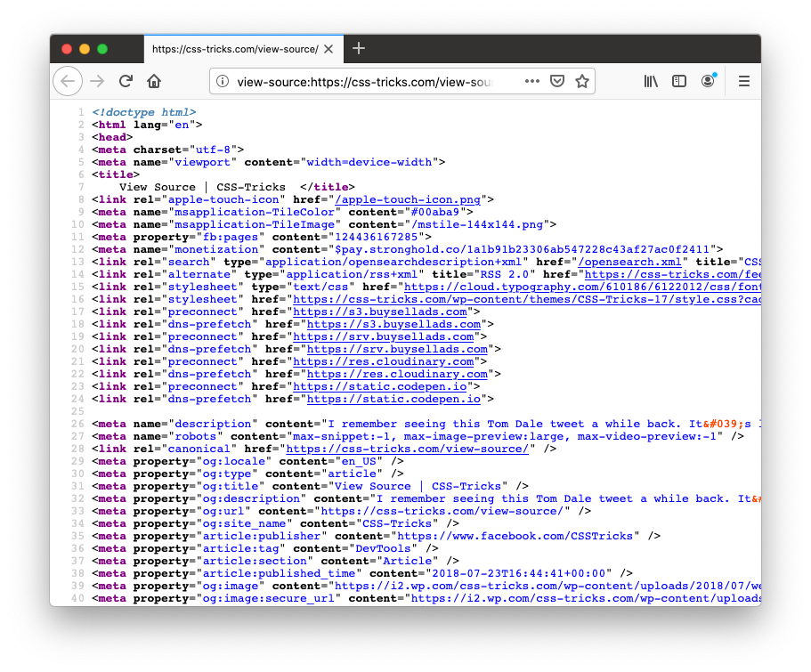Open the /apple-touch-icon.png link

tap(408, 199)
